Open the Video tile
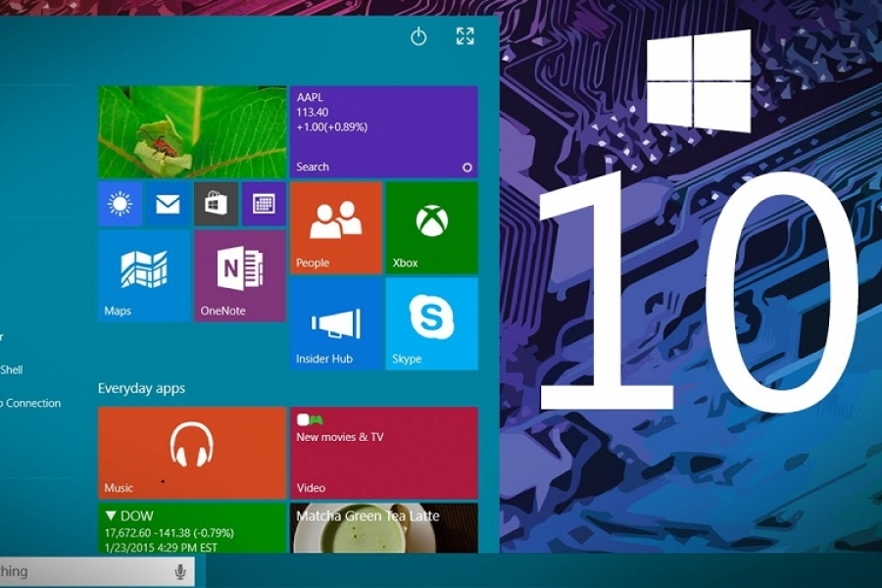This screenshot has height=588, width=882. [383, 452]
